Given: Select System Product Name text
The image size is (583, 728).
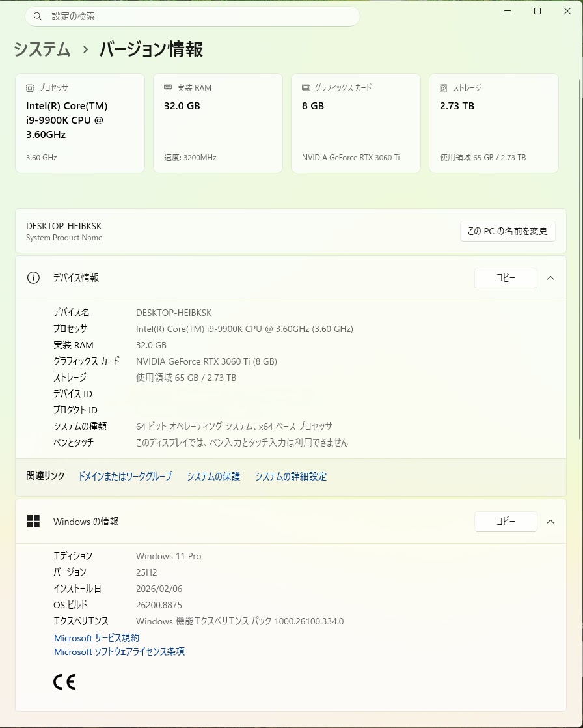Looking at the screenshot, I should tap(64, 238).
